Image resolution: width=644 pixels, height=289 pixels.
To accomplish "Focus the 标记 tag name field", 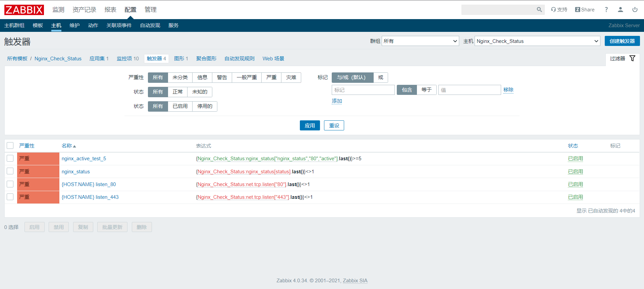I will tap(363, 90).
